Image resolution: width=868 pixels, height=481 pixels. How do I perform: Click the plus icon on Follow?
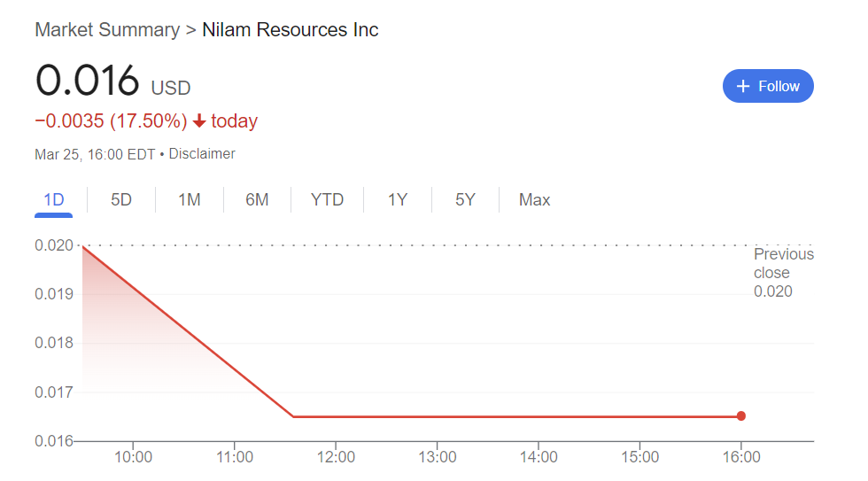pos(743,86)
